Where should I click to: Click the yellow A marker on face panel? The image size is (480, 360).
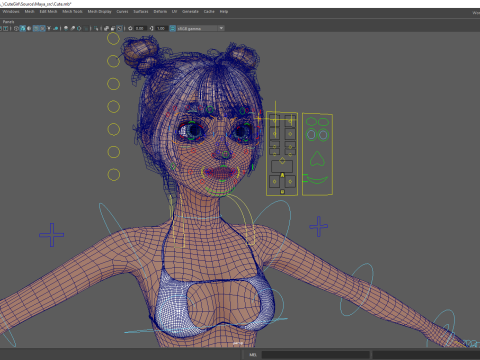(x=282, y=175)
